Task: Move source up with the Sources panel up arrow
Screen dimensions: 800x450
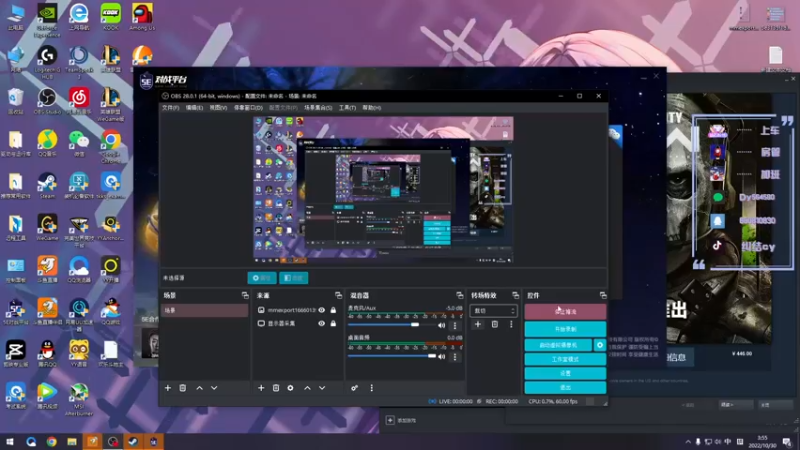Action: click(307, 388)
